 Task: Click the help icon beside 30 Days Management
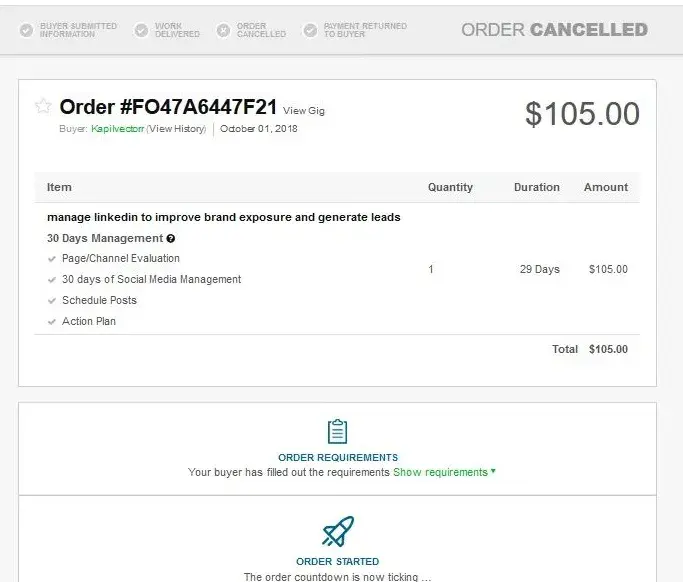tap(171, 239)
